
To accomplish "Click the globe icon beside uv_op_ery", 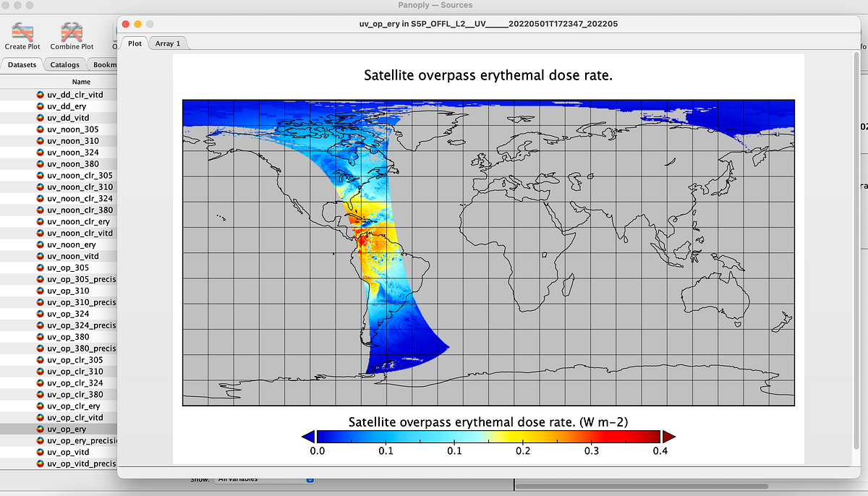I will 39,429.
